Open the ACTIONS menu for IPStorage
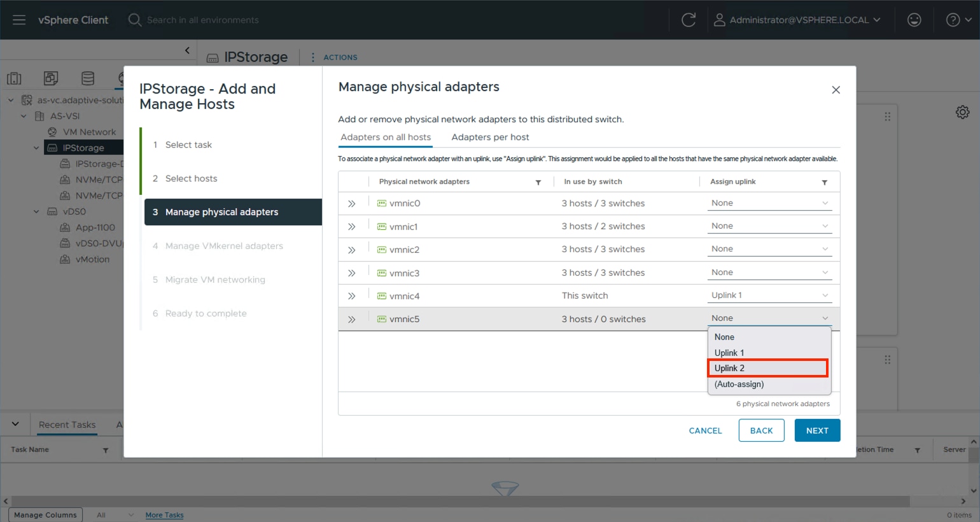The width and height of the screenshot is (980, 522). [341, 57]
